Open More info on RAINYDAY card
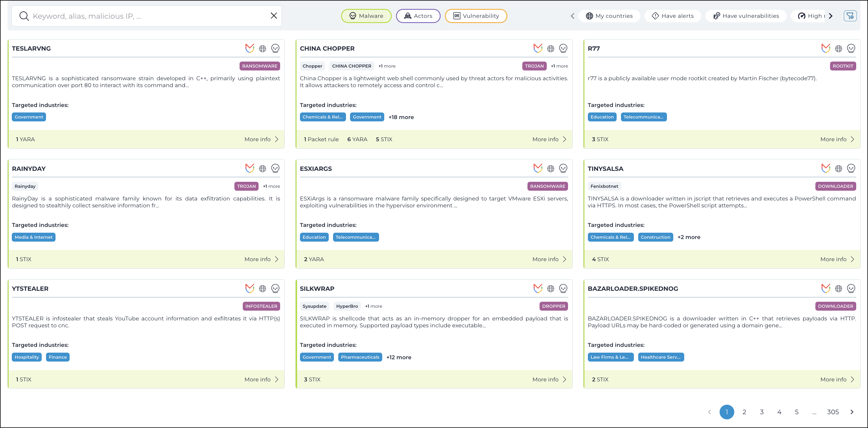This screenshot has width=868, height=428. pyautogui.click(x=261, y=259)
